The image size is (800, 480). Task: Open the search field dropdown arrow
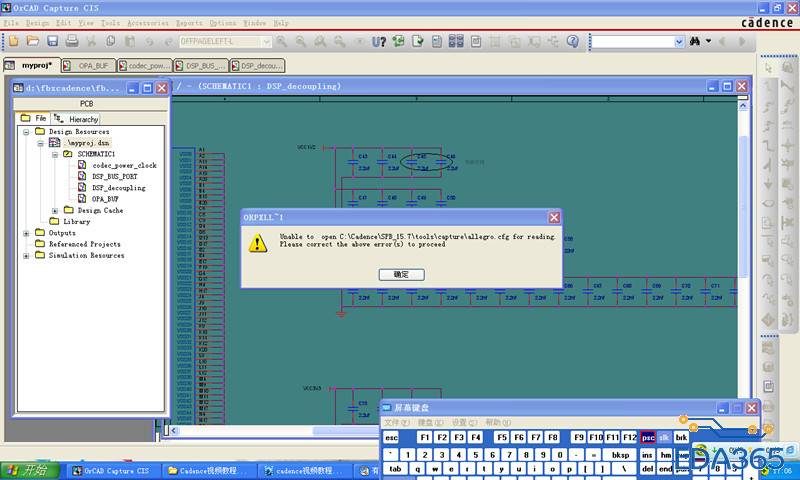coord(679,42)
